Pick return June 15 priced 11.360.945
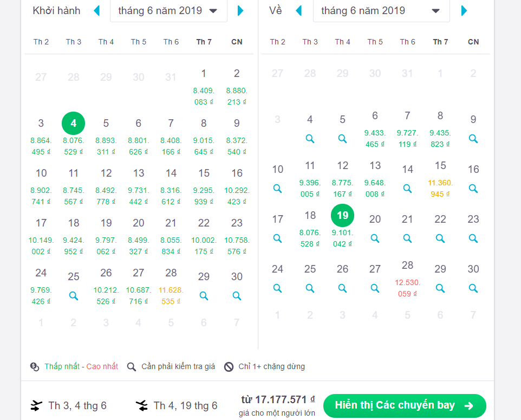 440,179
